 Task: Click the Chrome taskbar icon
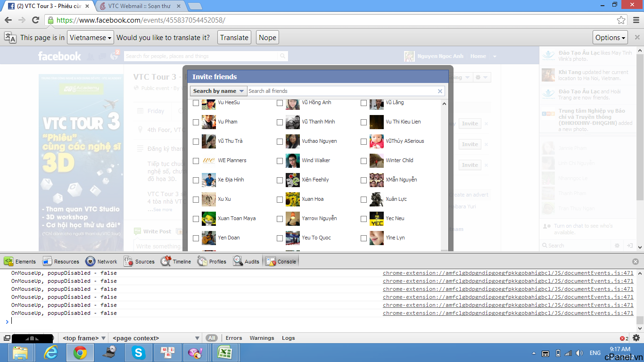pos(80,353)
